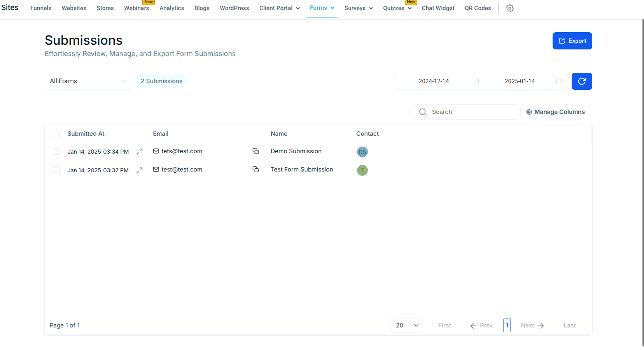Copy the test@test.com email address
Image resolution: width=644 pixels, height=350 pixels.
pos(255,170)
